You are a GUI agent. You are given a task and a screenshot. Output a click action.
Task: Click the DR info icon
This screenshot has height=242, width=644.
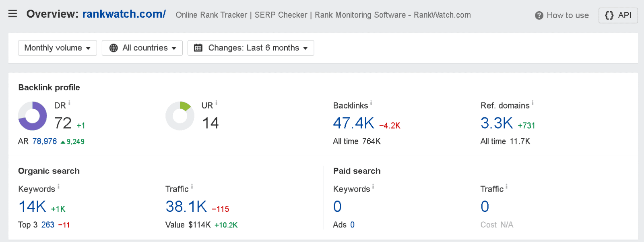[69, 103]
